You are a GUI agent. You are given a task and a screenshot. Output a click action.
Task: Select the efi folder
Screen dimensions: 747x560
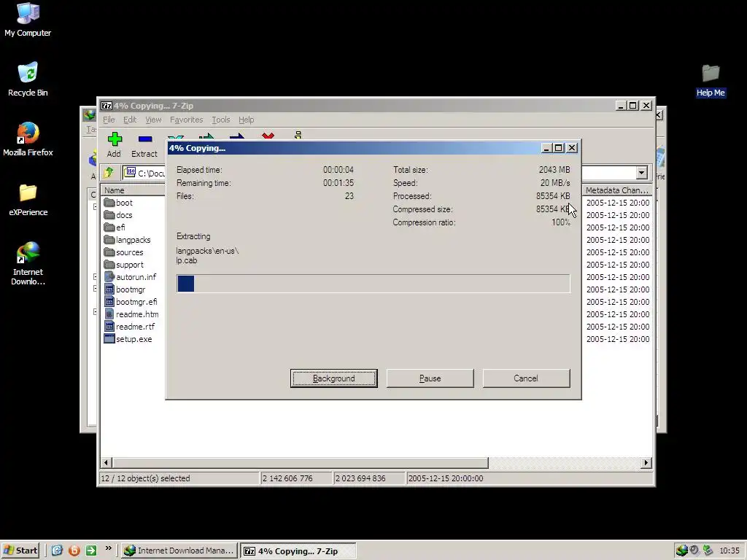click(x=115, y=227)
